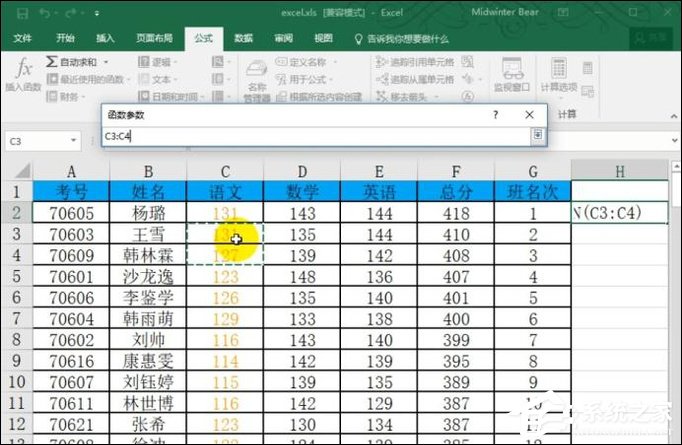Click the Lookup & Reference functions icon

point(220,62)
